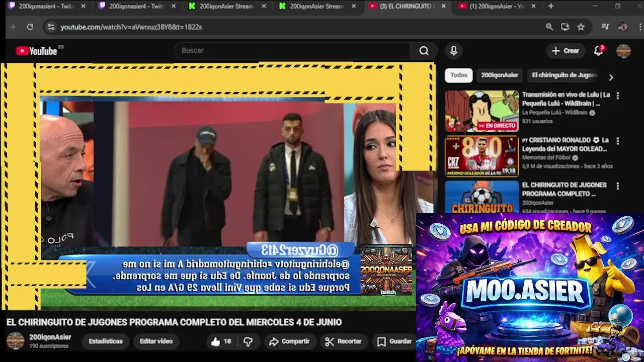
Task: Open the 'Transmisión en vivo de Lulu' title
Action: pyautogui.click(x=566, y=99)
